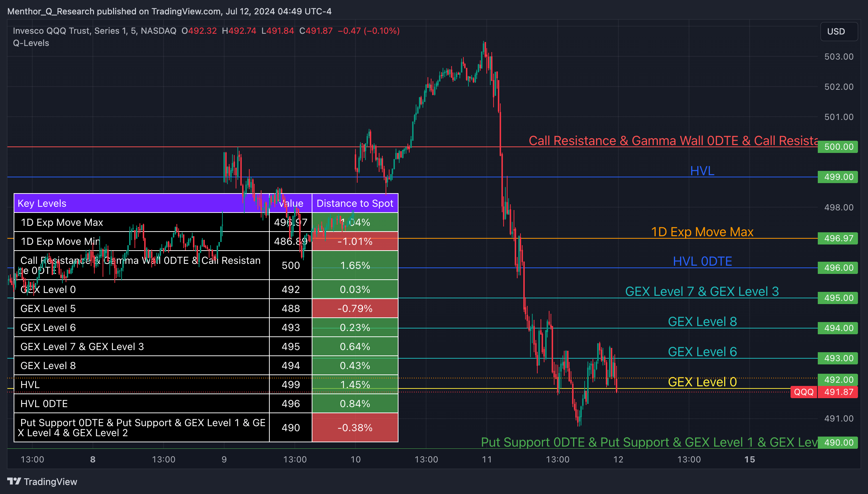This screenshot has width=868, height=494.
Task: Click the -0.79% distance cell
Action: 355,309
